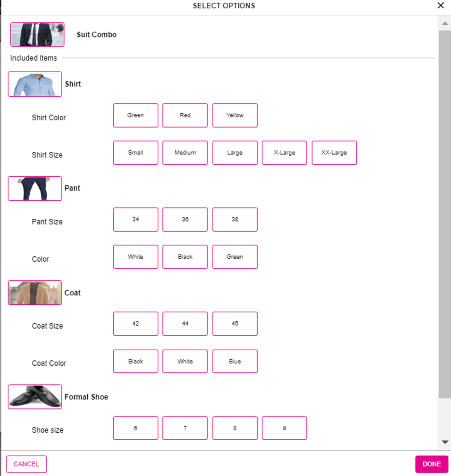Click the Coat item thumbnail image

[35, 293]
